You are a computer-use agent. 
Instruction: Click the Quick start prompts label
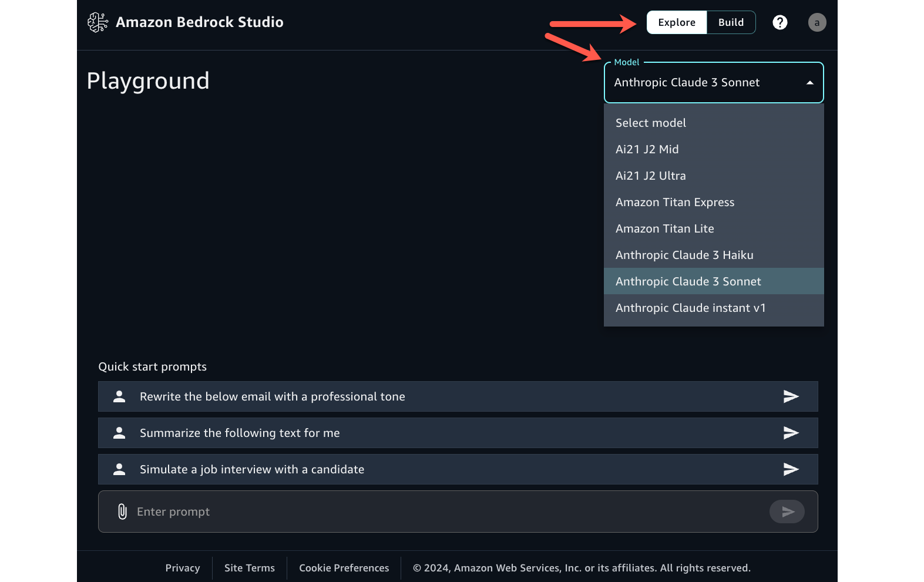tap(153, 366)
